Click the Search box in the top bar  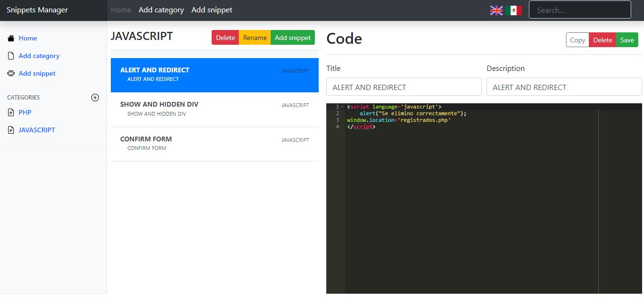point(579,10)
